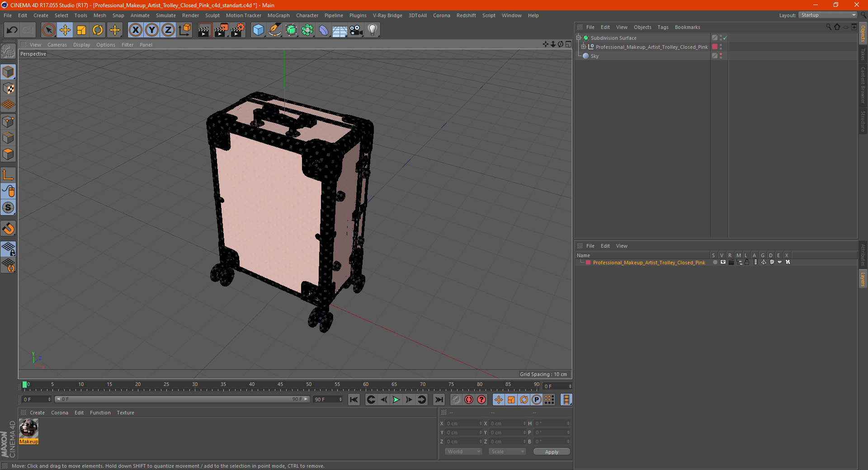
Task: Add a Cube primitive object
Action: [x=258, y=30]
